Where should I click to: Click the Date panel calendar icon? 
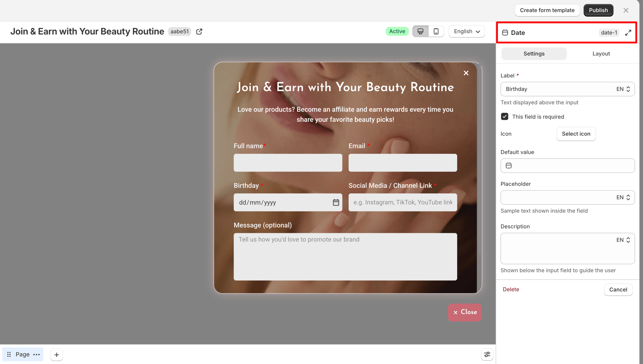505,33
